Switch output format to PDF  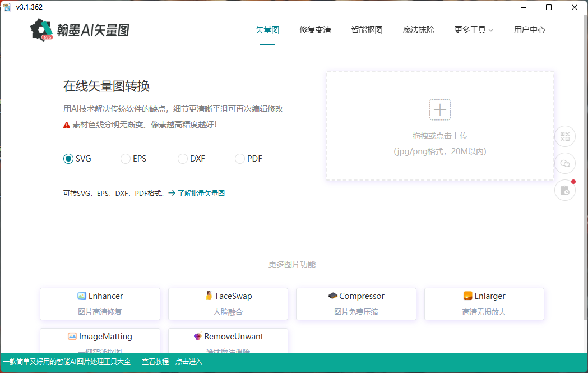[x=239, y=159]
